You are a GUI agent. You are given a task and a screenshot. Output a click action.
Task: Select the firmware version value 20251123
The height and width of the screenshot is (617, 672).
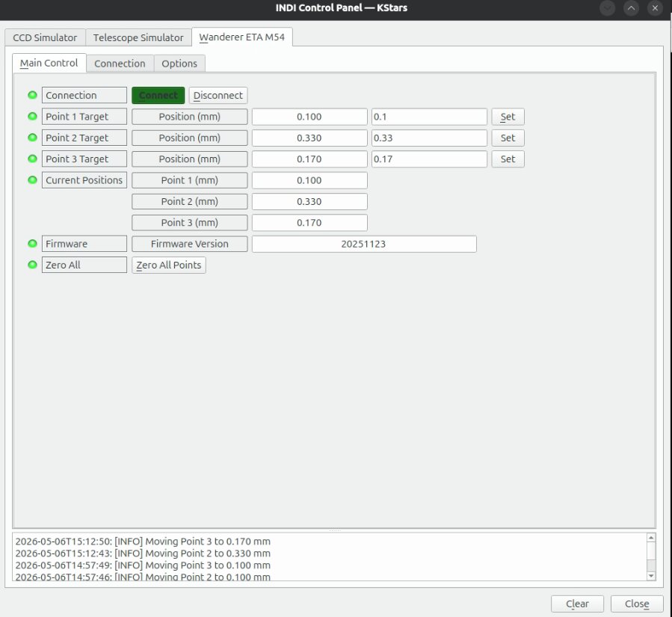coord(364,244)
